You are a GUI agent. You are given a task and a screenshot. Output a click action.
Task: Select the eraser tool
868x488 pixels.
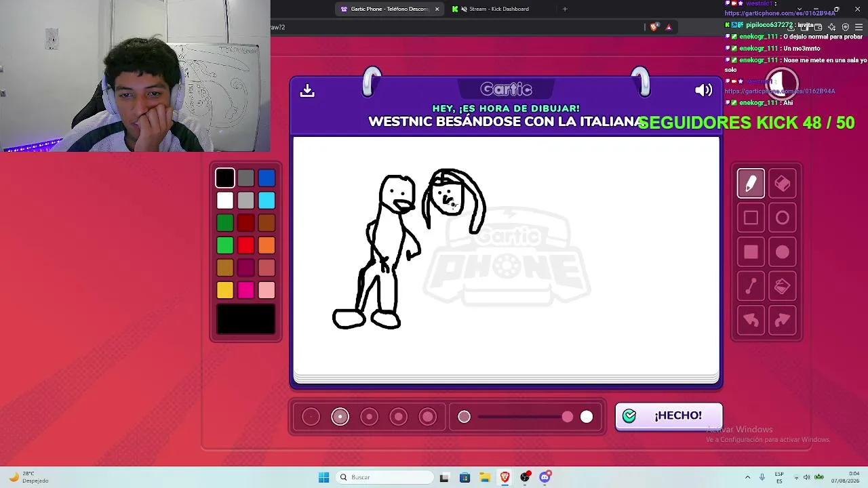782,184
